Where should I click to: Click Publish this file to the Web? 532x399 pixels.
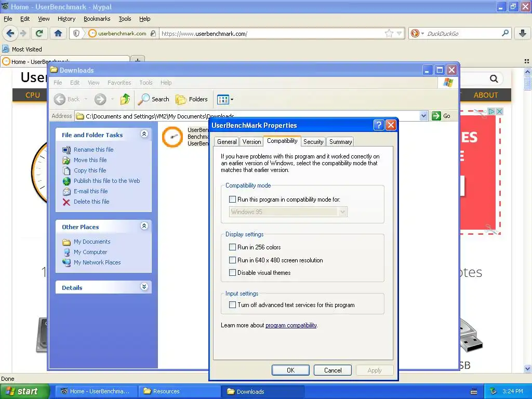click(107, 181)
